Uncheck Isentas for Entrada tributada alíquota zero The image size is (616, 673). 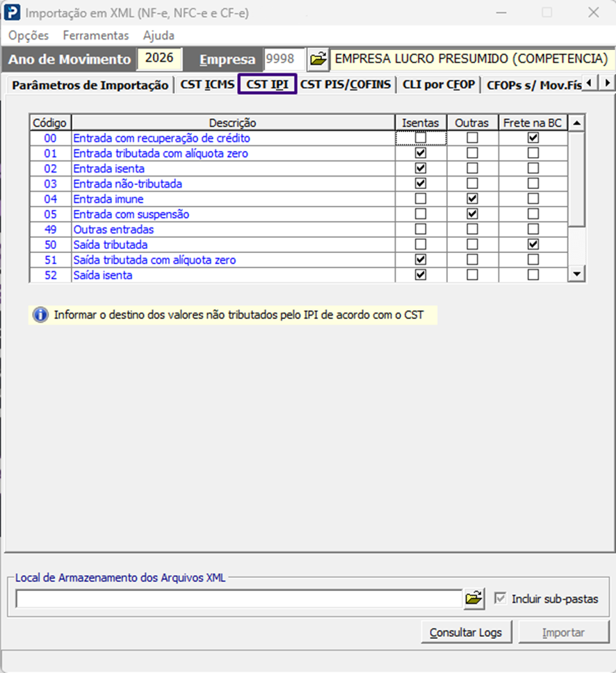pyautogui.click(x=421, y=153)
